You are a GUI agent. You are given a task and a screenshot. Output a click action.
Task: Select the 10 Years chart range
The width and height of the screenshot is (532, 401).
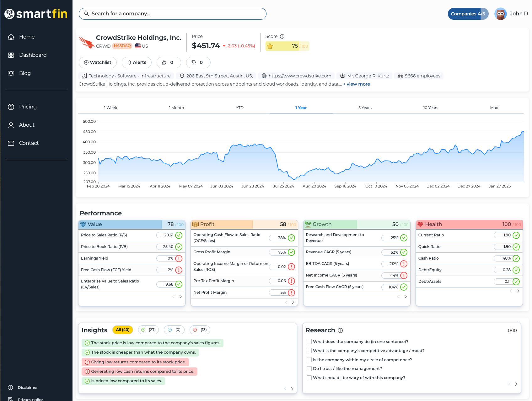coord(431,108)
